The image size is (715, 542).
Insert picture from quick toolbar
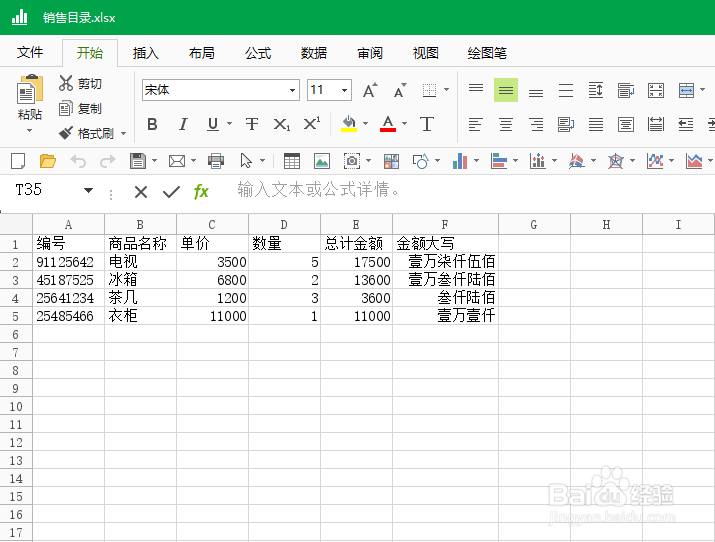coord(322,161)
